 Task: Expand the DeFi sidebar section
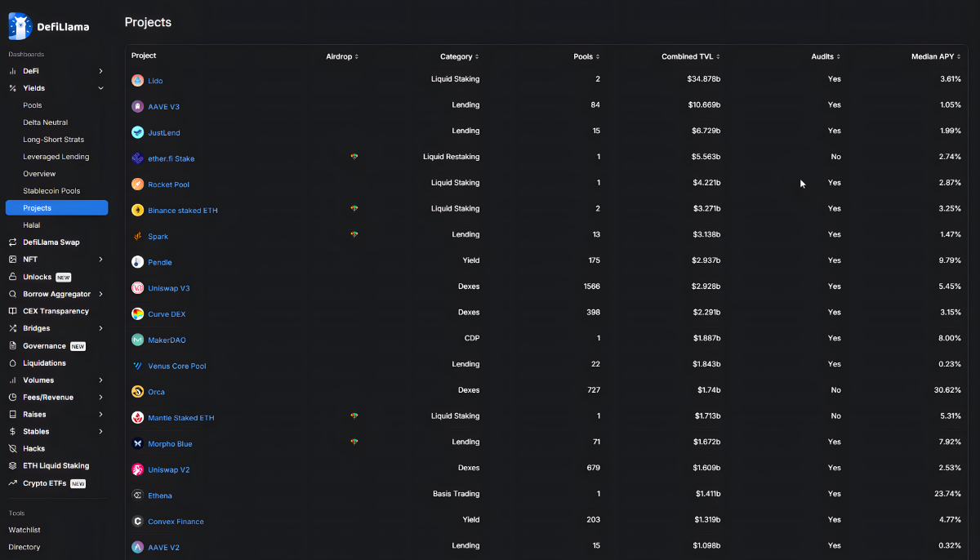coord(100,70)
